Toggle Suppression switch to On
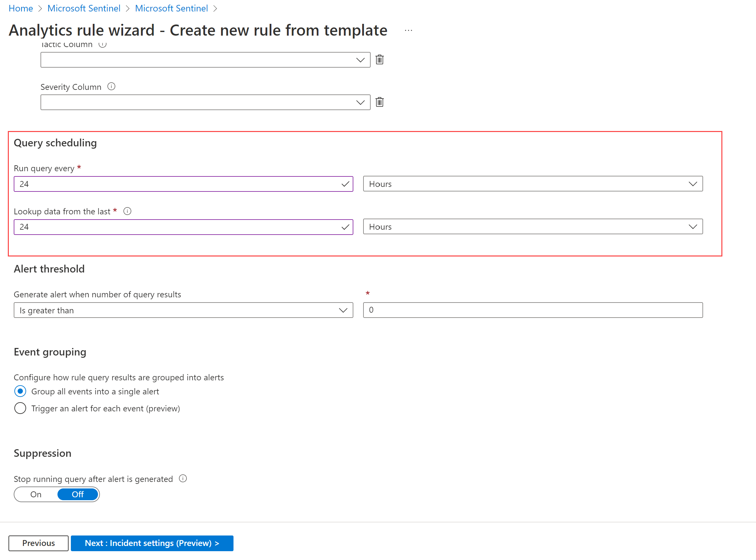Image resolution: width=756 pixels, height=560 pixels. pyautogui.click(x=37, y=494)
